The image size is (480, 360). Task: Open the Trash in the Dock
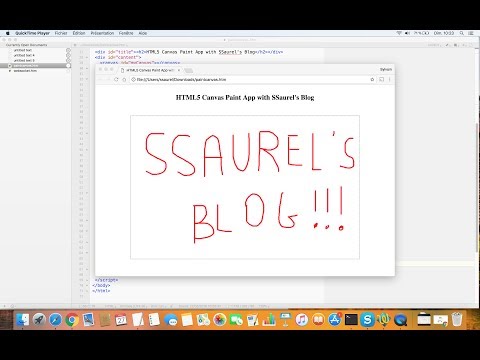pos(457,320)
